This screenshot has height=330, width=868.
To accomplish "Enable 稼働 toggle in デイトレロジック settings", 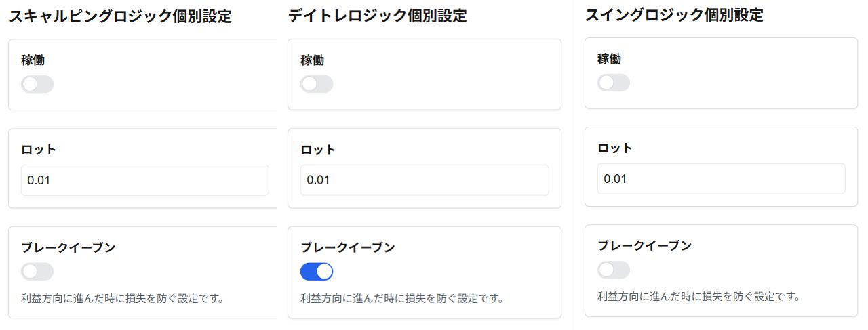I will (317, 84).
